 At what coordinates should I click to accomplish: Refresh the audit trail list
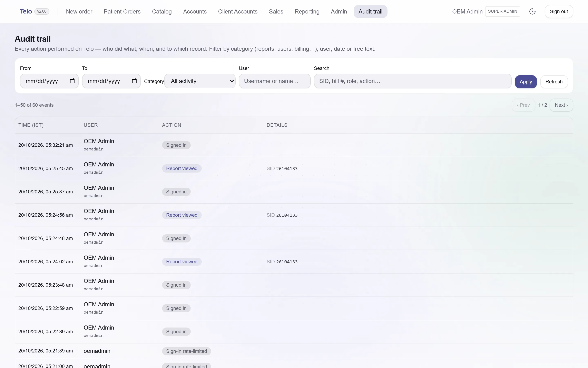(x=554, y=82)
